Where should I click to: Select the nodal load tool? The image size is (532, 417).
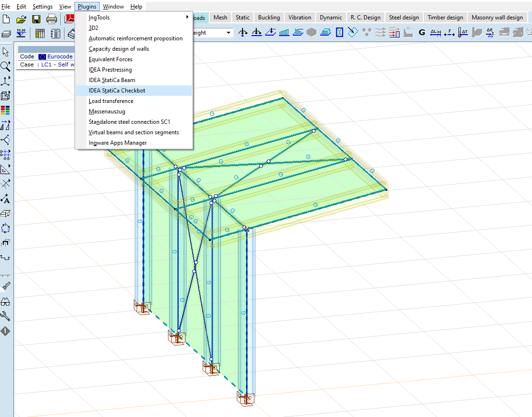243,32
